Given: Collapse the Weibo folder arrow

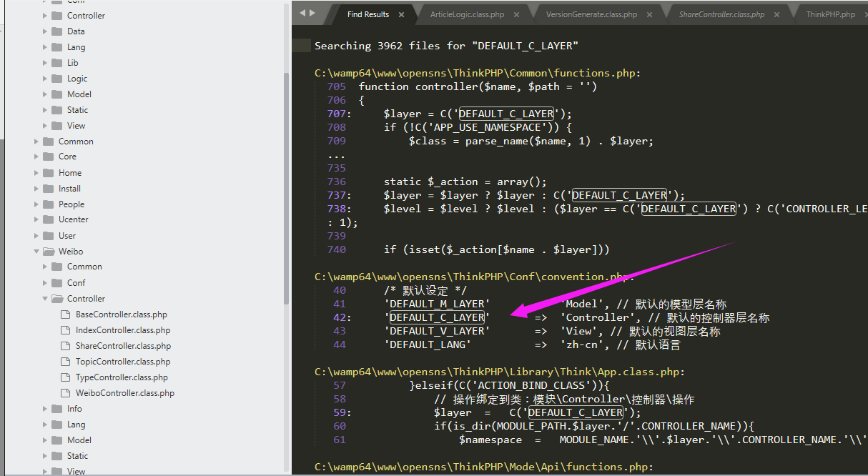Looking at the screenshot, I should click(36, 252).
